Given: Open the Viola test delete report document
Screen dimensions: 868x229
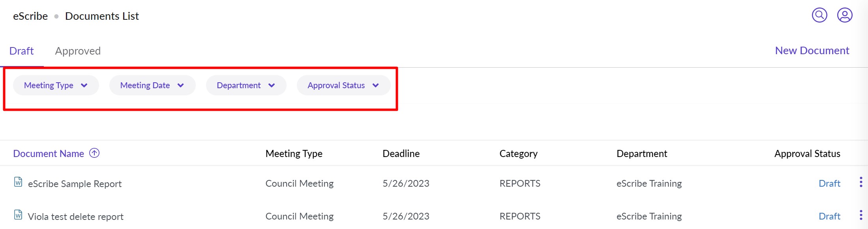Looking at the screenshot, I should (75, 217).
